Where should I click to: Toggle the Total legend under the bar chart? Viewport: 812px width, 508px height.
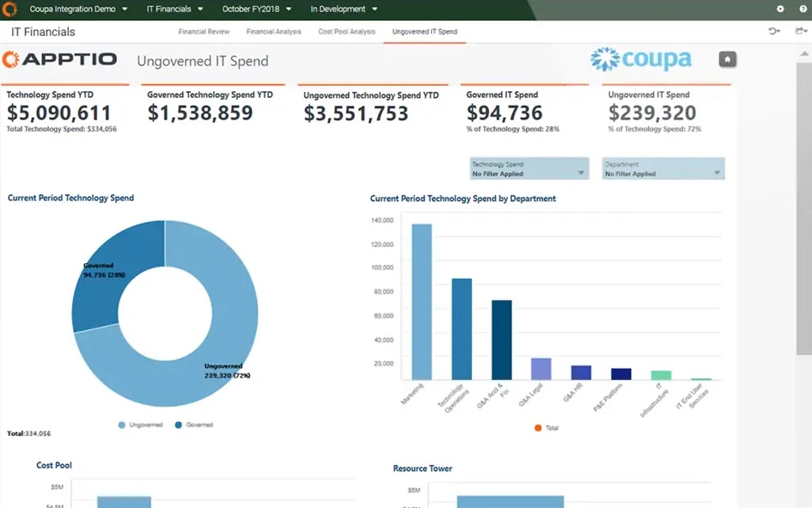click(547, 427)
